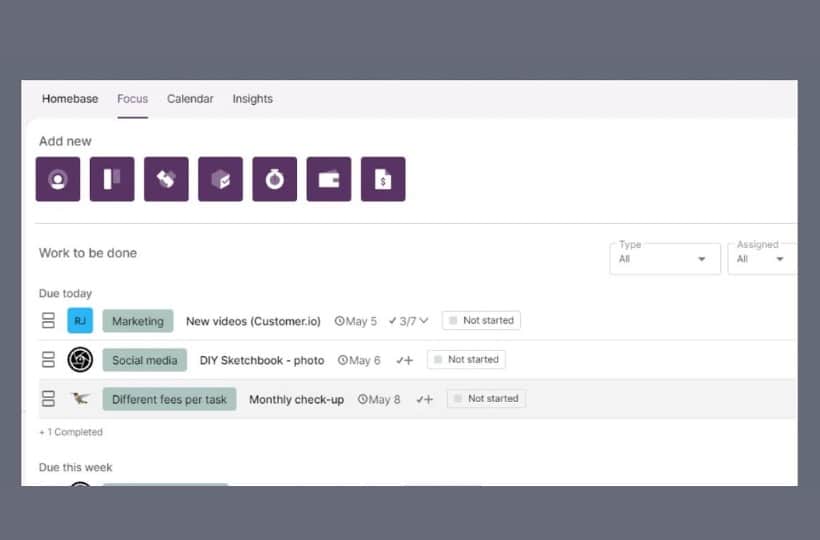The height and width of the screenshot is (540, 820).
Task: Click the add new expense wallet icon
Action: tap(328, 179)
